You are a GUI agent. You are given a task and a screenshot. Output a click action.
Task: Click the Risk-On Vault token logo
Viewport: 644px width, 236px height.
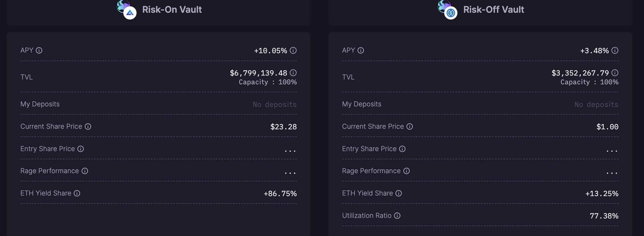click(130, 12)
